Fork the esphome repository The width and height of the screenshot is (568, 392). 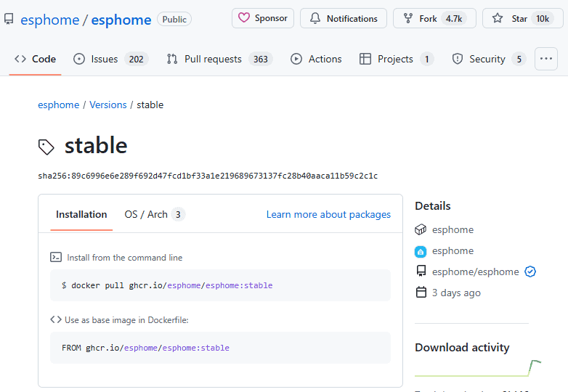434,19
